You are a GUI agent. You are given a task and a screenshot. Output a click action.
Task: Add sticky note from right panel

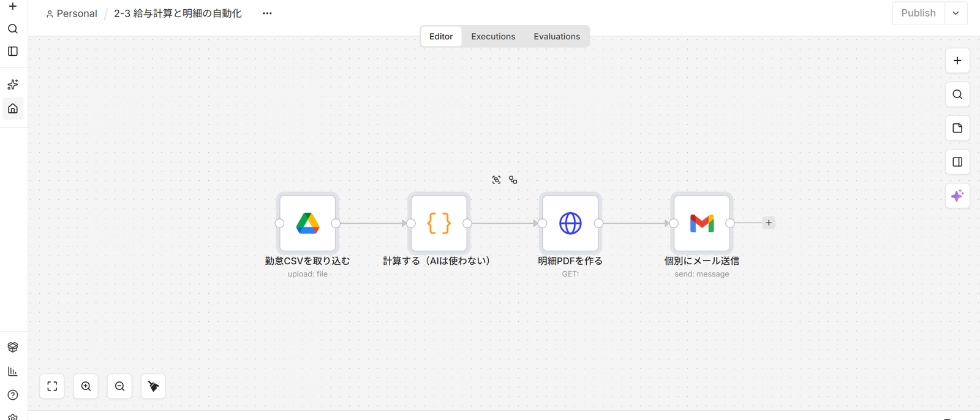click(957, 128)
